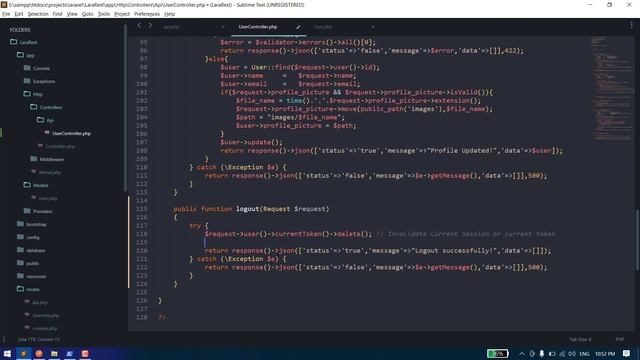Click line number 120 in the gutter

click(142, 251)
